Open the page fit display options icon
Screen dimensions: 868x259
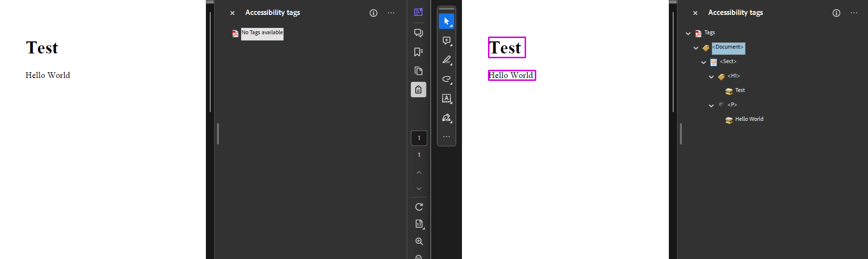419,224
